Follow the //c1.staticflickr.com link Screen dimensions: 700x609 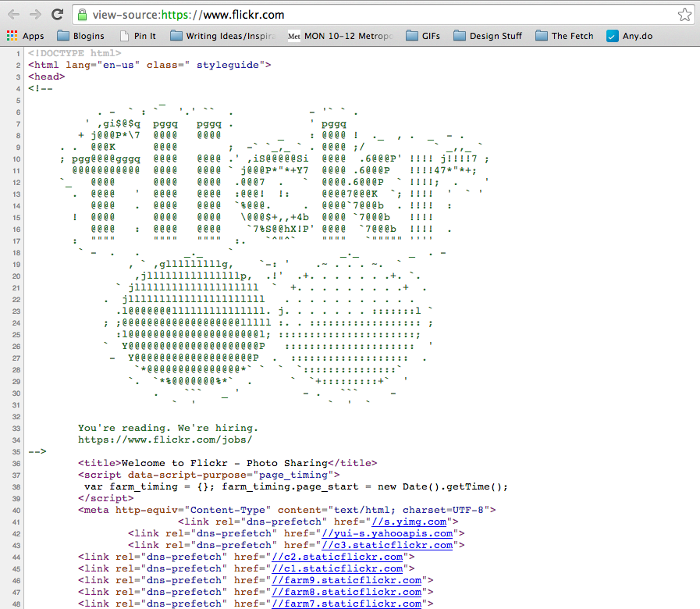tap(337, 568)
